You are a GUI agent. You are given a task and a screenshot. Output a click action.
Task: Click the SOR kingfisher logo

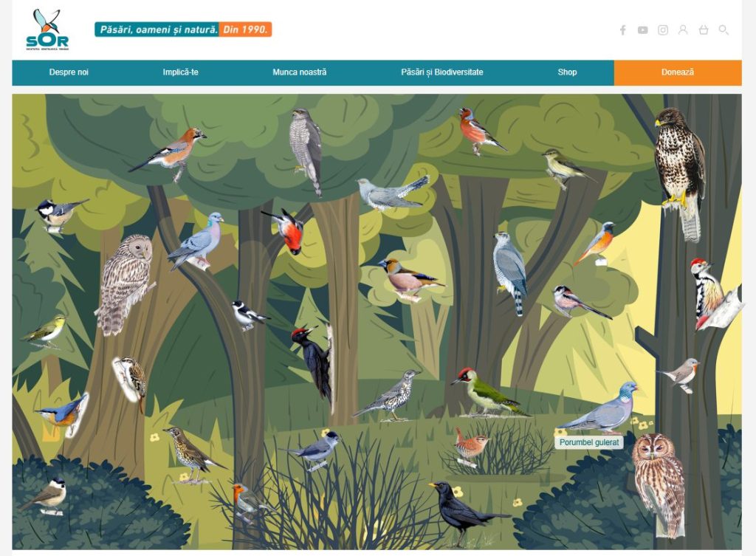[x=47, y=30]
